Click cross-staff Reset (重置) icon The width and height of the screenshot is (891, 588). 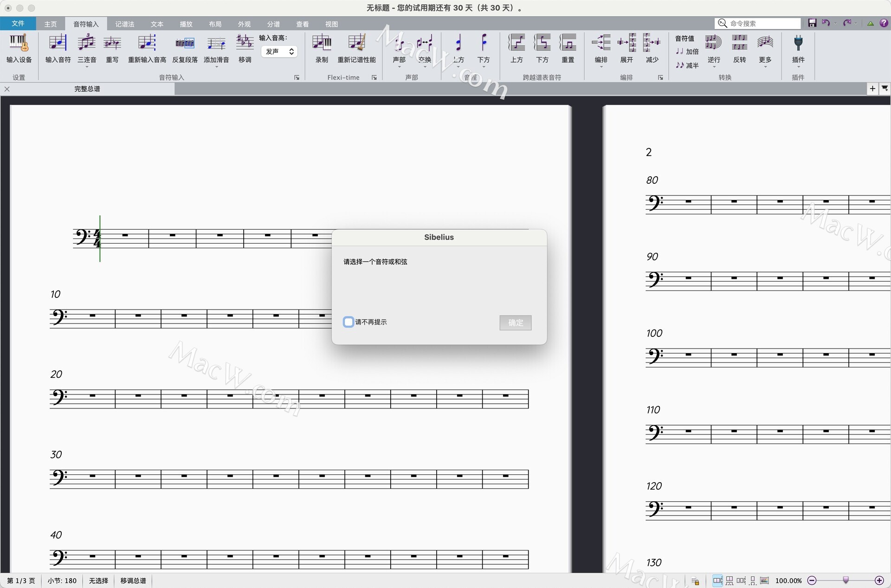(568, 43)
